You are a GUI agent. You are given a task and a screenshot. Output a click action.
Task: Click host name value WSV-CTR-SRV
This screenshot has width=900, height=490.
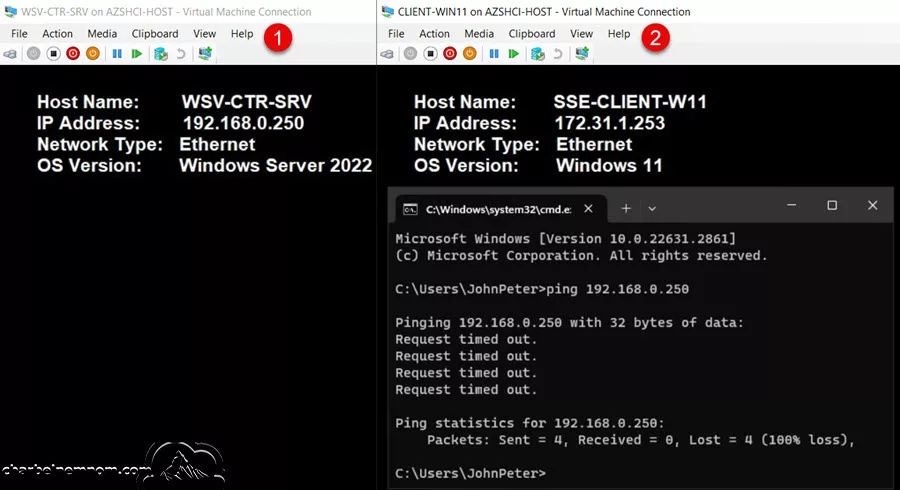pyautogui.click(x=247, y=102)
